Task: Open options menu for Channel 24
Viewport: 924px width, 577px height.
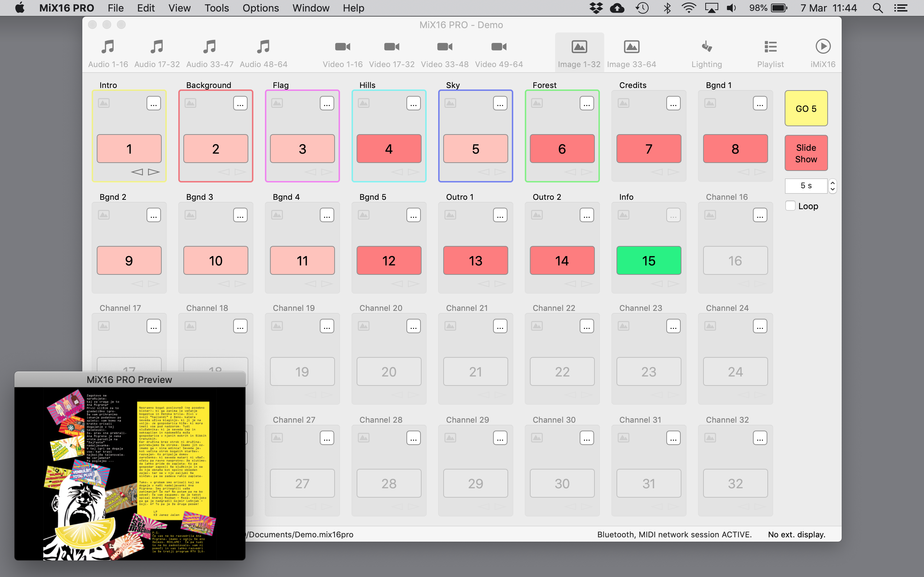Action: (760, 327)
